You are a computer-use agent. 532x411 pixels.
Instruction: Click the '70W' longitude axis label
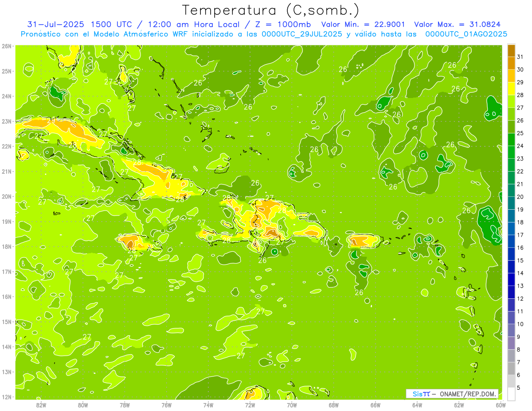coord(292,405)
